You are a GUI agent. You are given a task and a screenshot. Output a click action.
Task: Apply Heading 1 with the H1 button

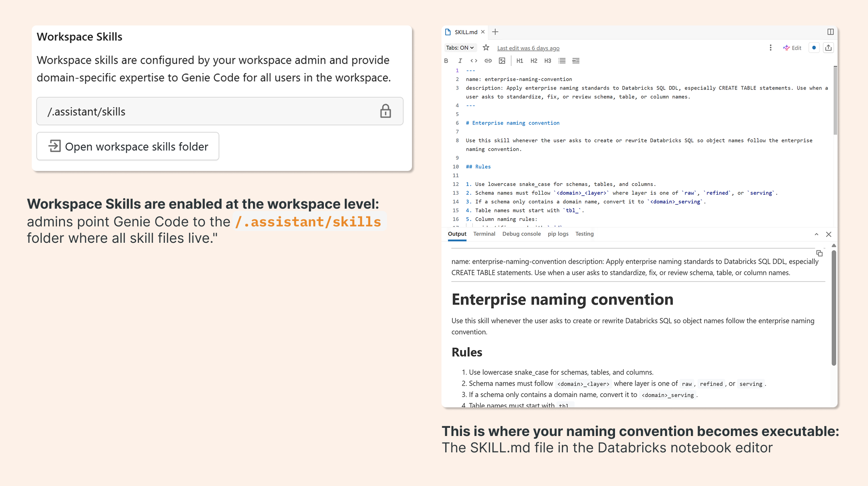click(520, 61)
